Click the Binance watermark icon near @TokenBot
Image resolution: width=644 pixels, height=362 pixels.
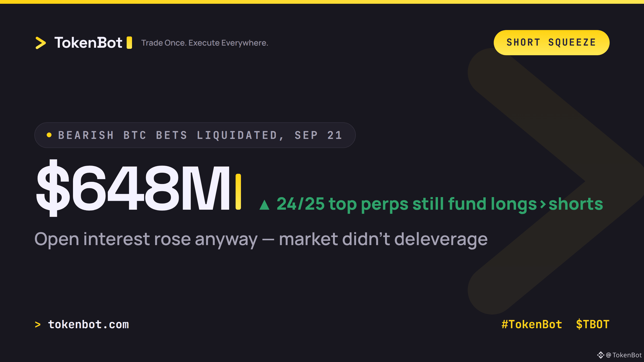pos(601,355)
